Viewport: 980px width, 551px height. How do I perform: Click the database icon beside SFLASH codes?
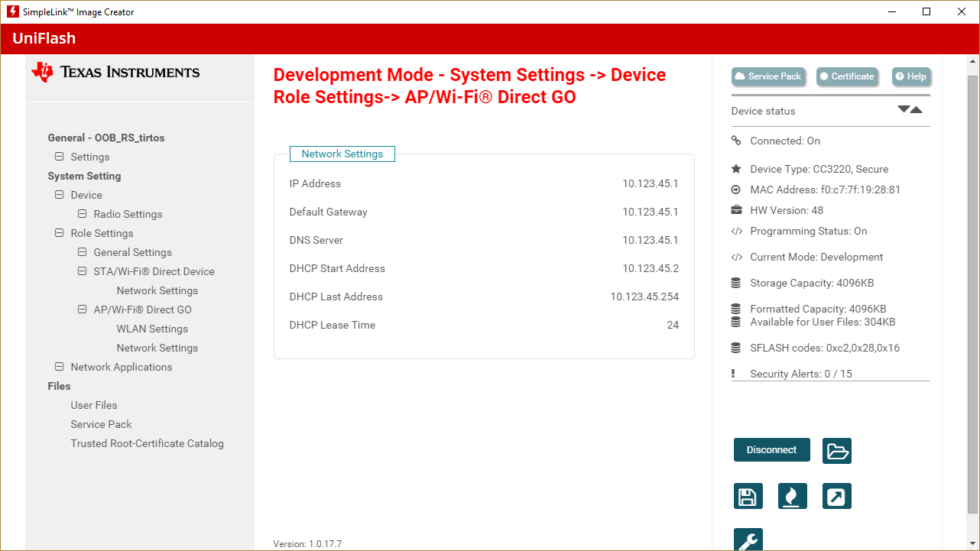point(736,348)
